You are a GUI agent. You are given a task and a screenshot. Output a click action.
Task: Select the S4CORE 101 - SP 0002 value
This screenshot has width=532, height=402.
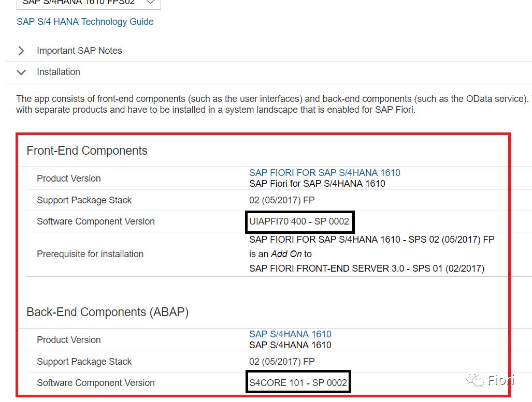pos(298,383)
